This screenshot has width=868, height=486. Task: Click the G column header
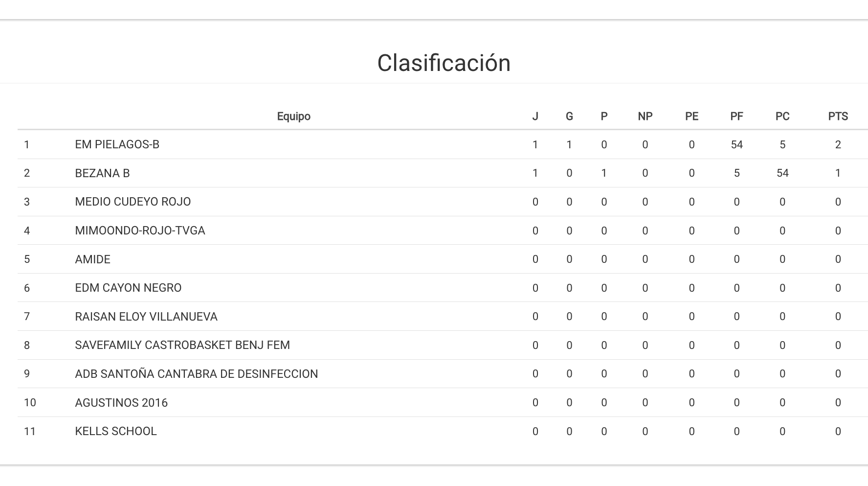[569, 116]
